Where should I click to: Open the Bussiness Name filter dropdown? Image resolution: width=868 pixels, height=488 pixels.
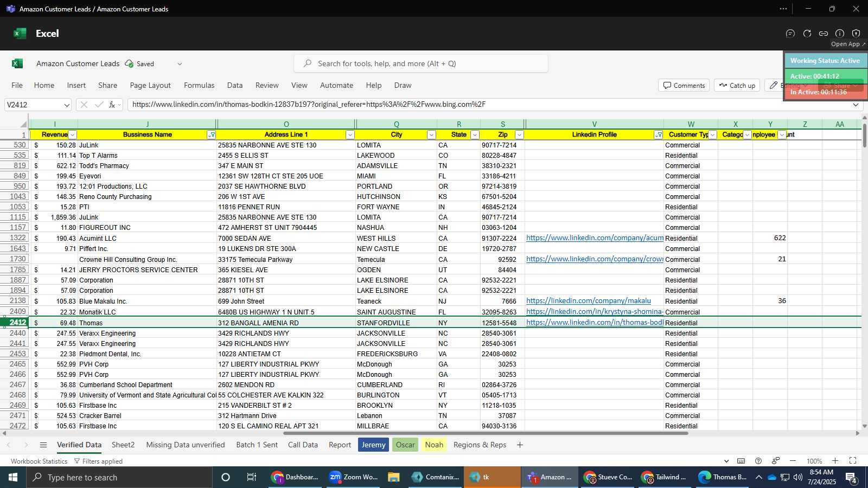click(x=212, y=134)
